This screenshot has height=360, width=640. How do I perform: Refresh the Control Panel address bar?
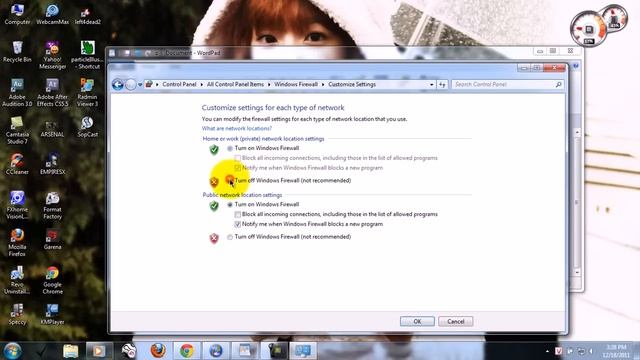pyautogui.click(x=442, y=84)
